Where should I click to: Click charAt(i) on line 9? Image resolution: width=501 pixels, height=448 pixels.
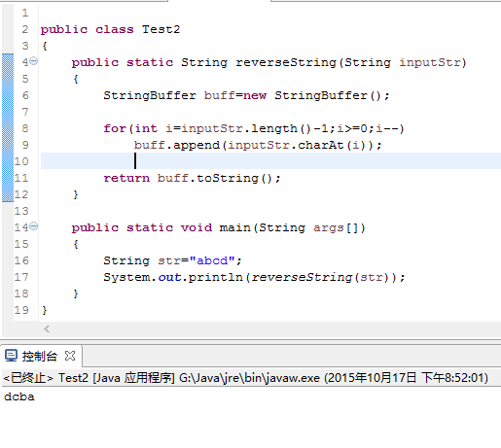tap(333, 145)
